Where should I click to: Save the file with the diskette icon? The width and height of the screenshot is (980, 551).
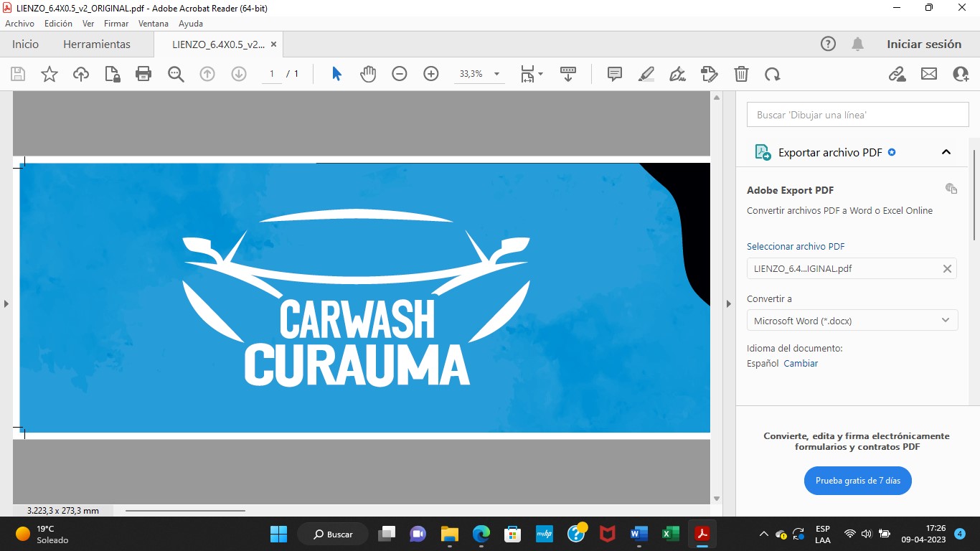[18, 74]
